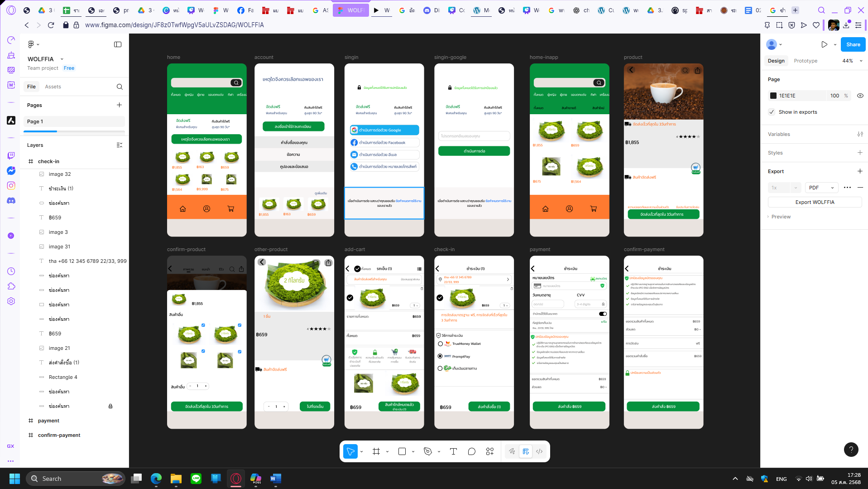Toggle the left sidebar panel icon

[118, 44]
